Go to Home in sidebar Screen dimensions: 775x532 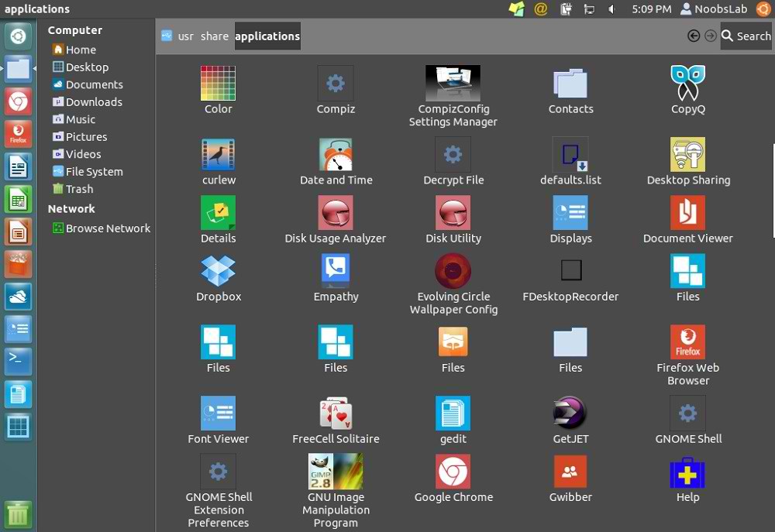(74, 50)
